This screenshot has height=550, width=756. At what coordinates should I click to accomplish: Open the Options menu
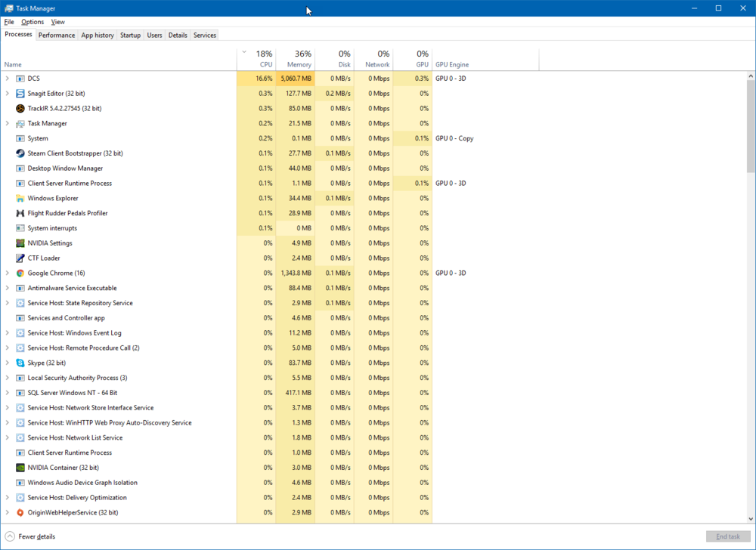(x=33, y=22)
